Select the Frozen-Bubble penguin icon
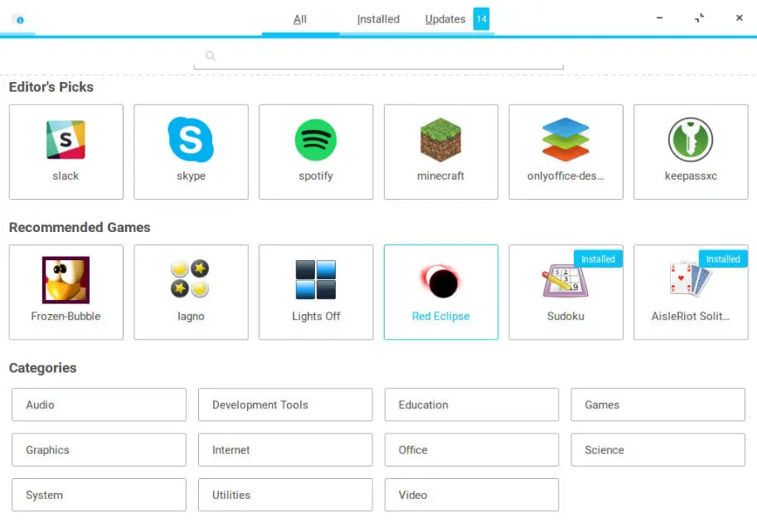The width and height of the screenshot is (757, 532). click(66, 280)
